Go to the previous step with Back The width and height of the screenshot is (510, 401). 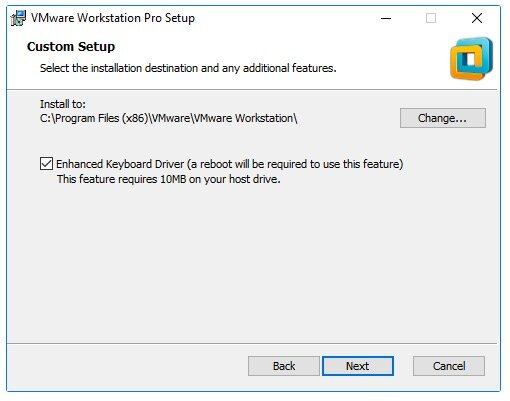coord(284,366)
